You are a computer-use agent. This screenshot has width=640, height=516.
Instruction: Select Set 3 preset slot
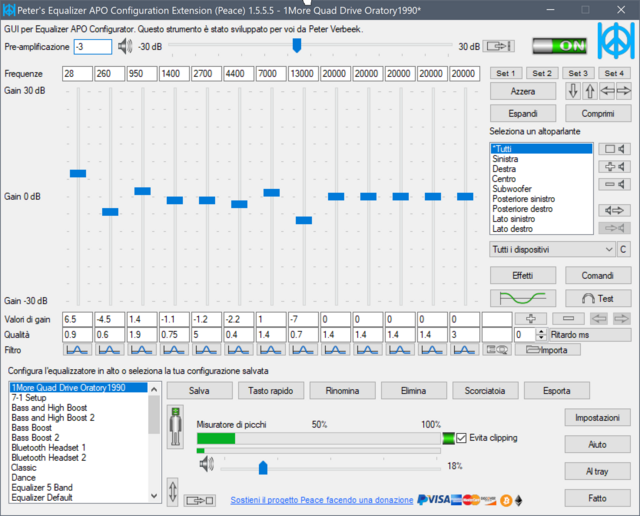pos(578,73)
